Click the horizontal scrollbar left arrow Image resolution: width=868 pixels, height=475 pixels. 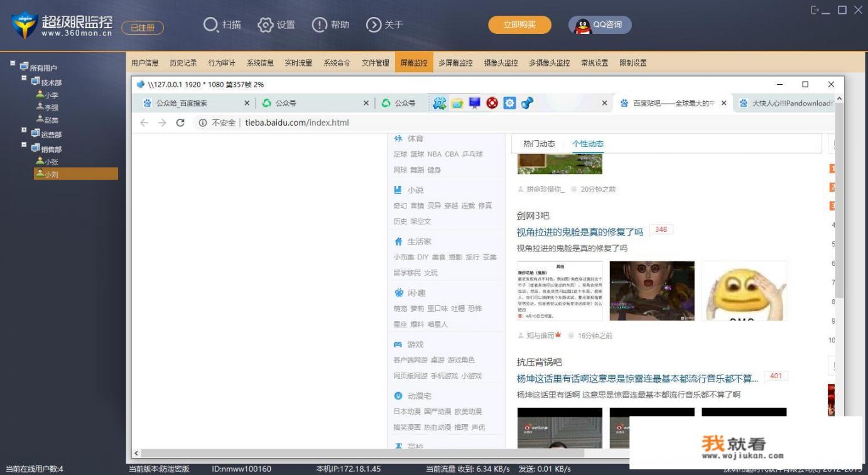pyautogui.click(x=136, y=453)
